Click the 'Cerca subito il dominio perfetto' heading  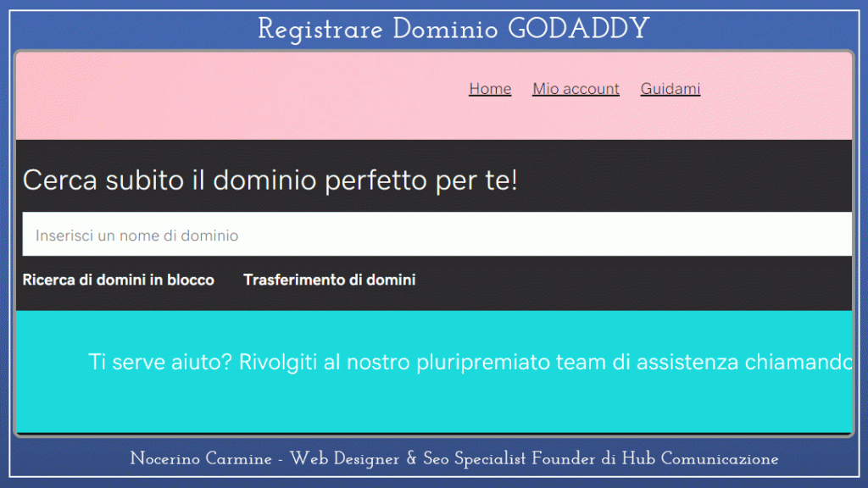click(x=270, y=180)
